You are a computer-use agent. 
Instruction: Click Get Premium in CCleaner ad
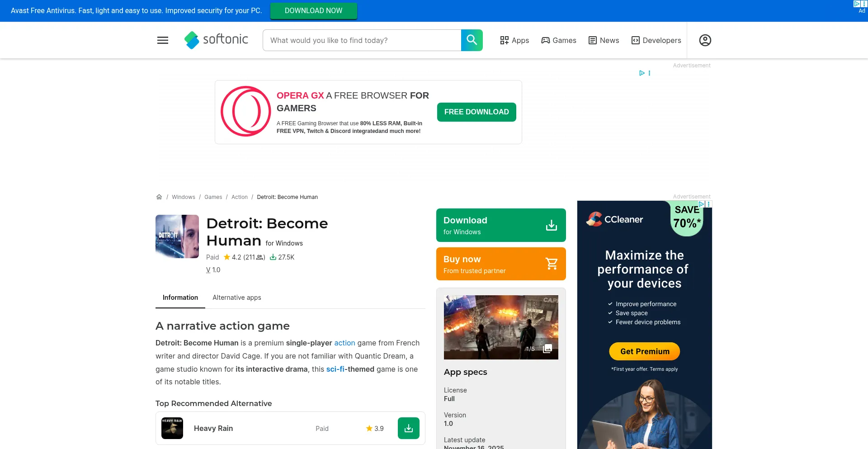(x=645, y=351)
